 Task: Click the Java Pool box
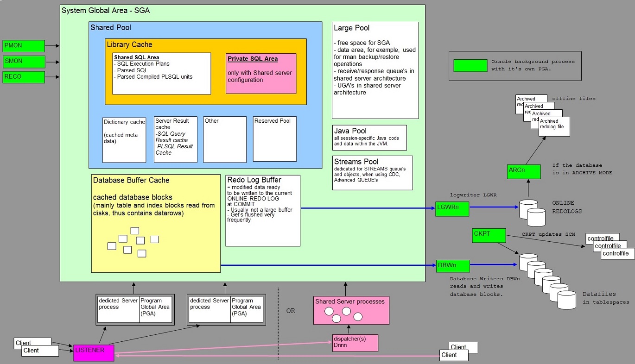coord(369,138)
